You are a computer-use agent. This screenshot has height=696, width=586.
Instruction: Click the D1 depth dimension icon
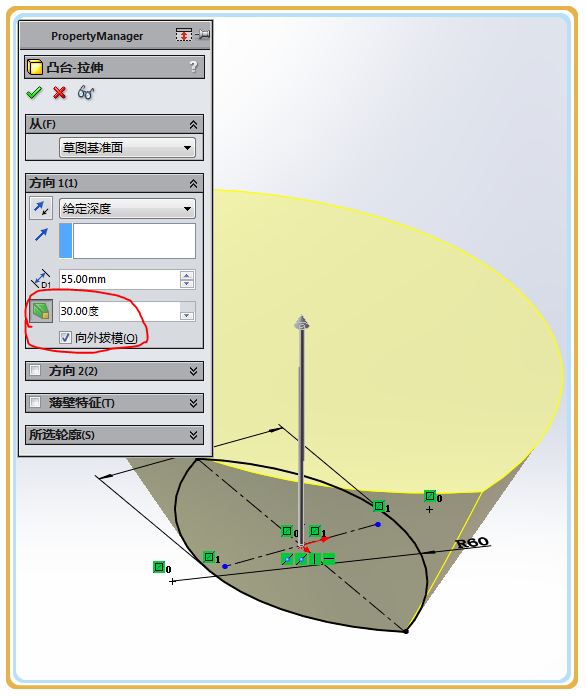(41, 279)
